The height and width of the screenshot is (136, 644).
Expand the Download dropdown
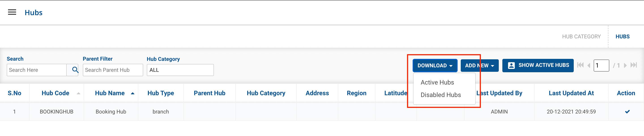pyautogui.click(x=435, y=66)
